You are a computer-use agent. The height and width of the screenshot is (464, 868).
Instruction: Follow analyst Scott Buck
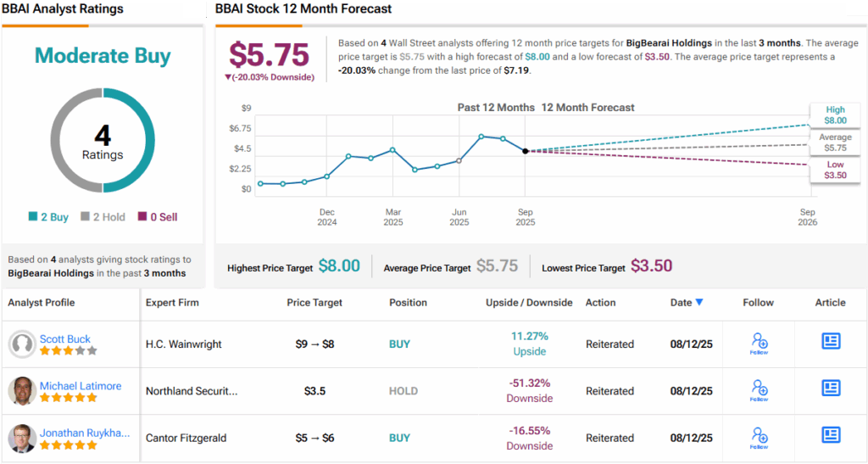tap(759, 344)
